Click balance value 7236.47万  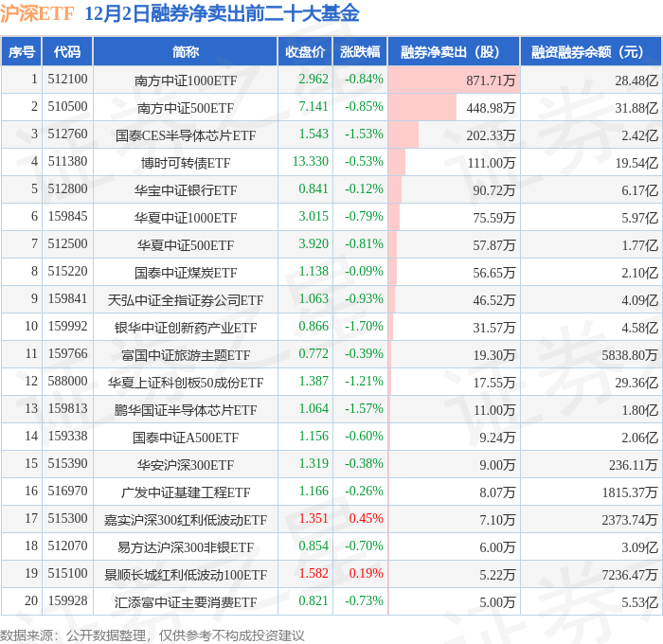pyautogui.click(x=630, y=575)
